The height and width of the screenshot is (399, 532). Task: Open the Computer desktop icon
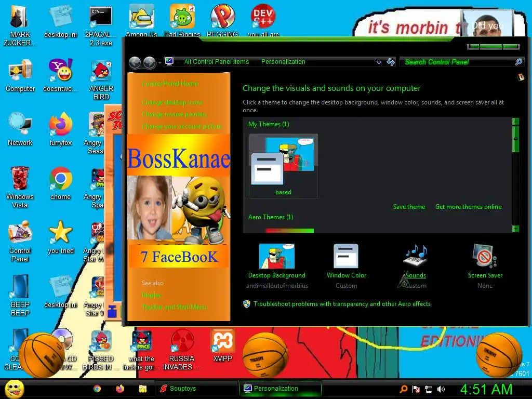pos(20,76)
